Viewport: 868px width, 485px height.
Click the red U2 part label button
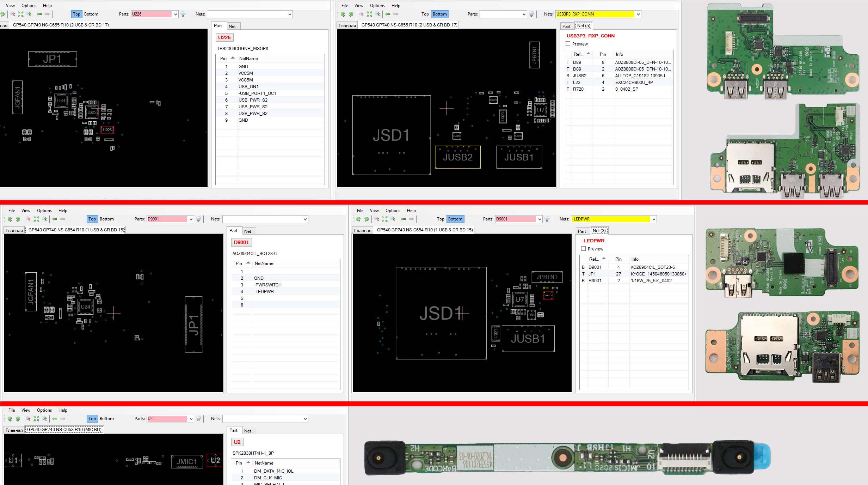tap(237, 442)
